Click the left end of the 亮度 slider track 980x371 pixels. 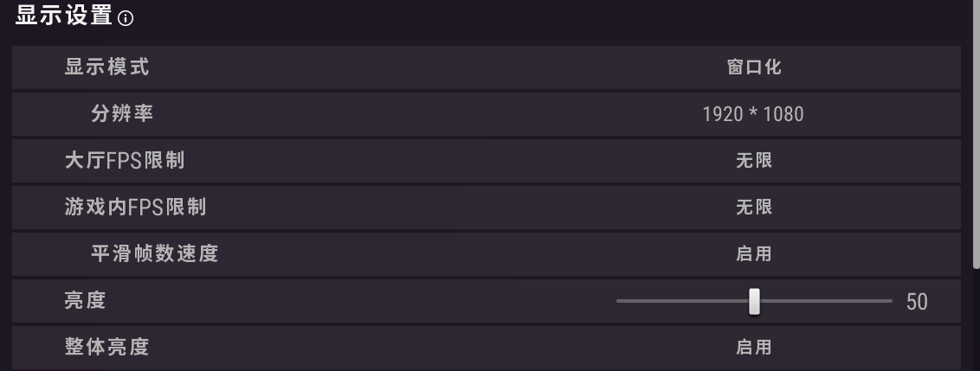pyautogui.click(x=620, y=301)
